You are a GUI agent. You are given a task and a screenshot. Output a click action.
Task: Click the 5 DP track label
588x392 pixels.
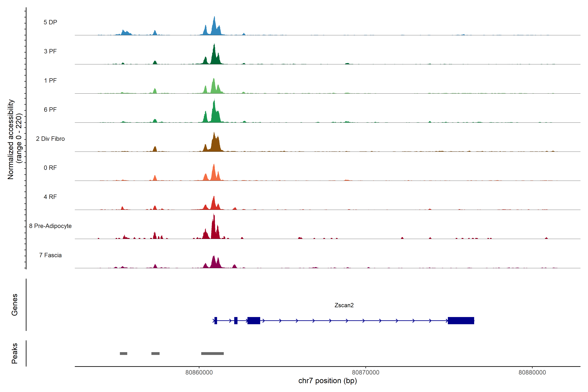coord(50,22)
